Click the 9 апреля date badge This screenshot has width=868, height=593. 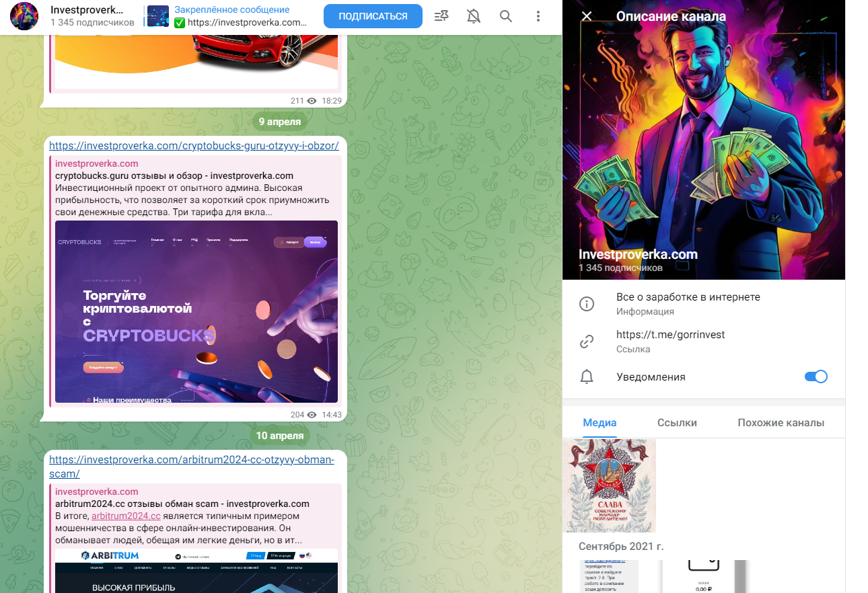[x=281, y=121]
